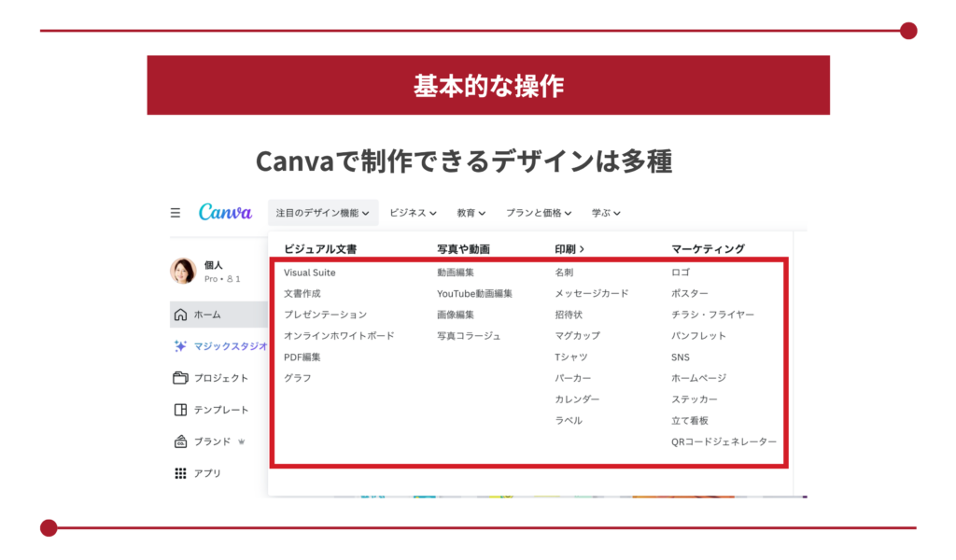Open the パンフレット link
The width and height of the screenshot is (956, 560).
tap(698, 336)
